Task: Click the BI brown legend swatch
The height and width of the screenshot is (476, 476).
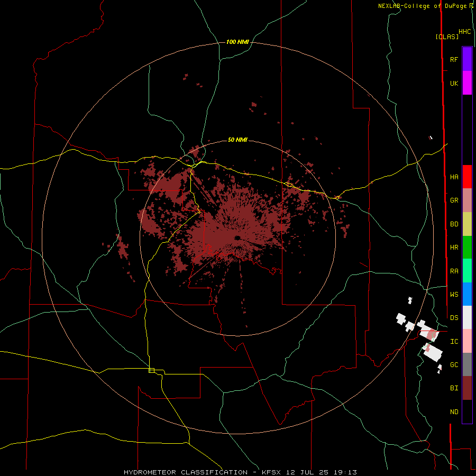Action: 467,388
